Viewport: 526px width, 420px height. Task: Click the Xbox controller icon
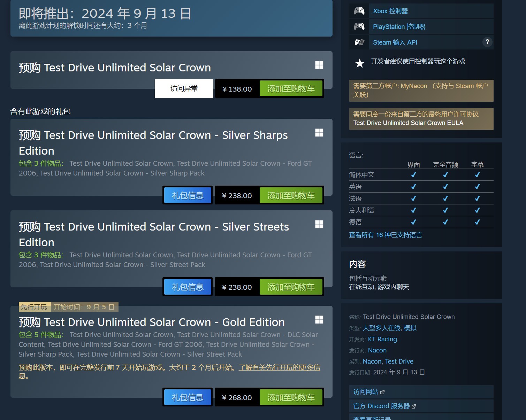click(x=359, y=11)
